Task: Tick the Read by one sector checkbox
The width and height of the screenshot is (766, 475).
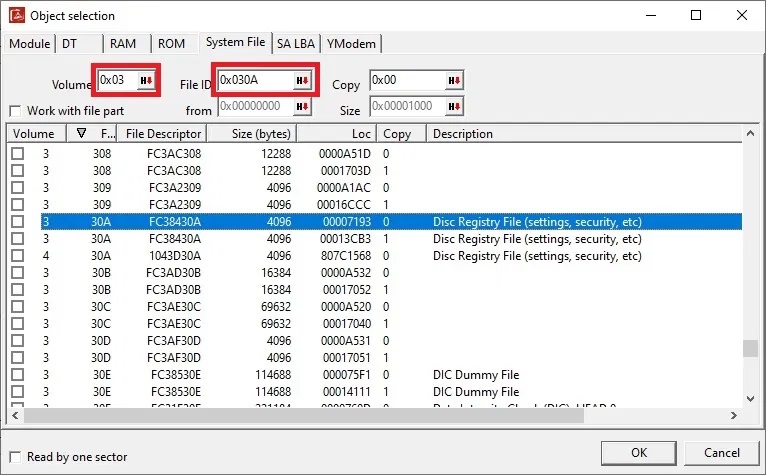Action: (15, 457)
